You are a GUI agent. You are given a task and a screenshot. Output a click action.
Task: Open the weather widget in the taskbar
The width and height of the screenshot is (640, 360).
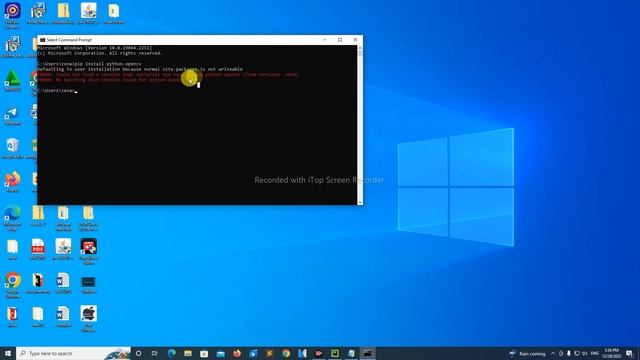pyautogui.click(x=527, y=353)
